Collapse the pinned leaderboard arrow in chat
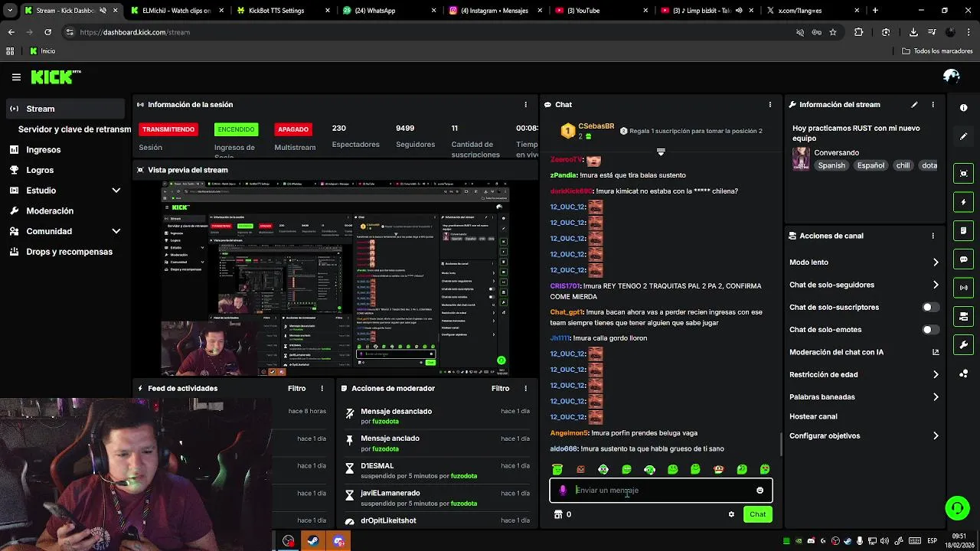The height and width of the screenshot is (551, 980). point(661,152)
